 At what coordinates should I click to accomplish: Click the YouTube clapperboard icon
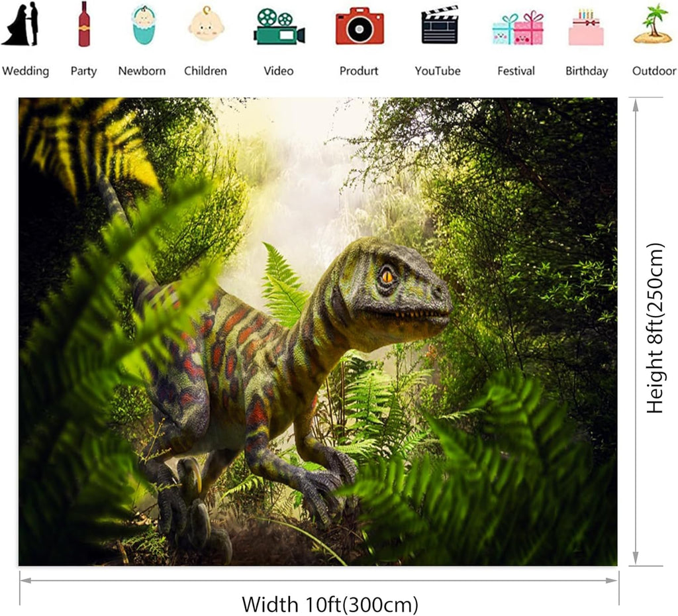click(440, 25)
